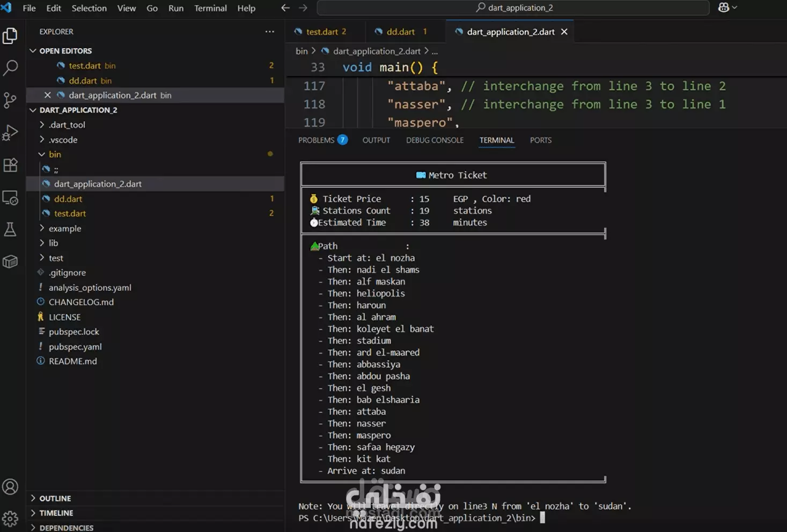The image size is (787, 532).
Task: Close the dart_application_2.dart editor tab
Action: 564,32
